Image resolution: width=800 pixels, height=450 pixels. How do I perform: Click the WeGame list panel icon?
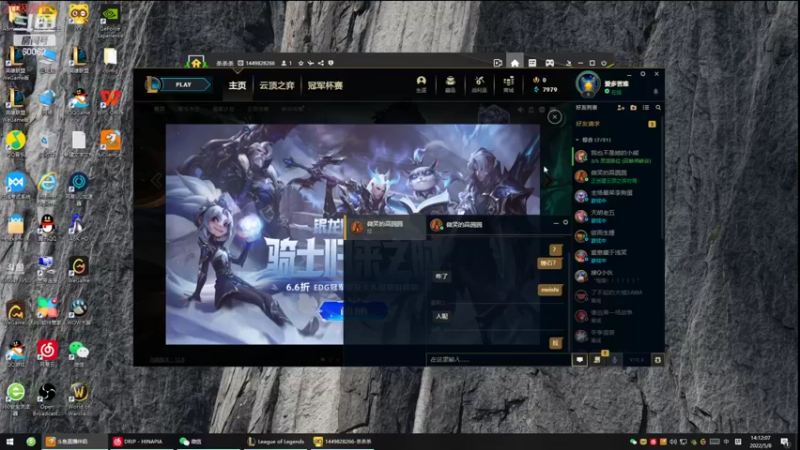pyautogui.click(x=532, y=63)
